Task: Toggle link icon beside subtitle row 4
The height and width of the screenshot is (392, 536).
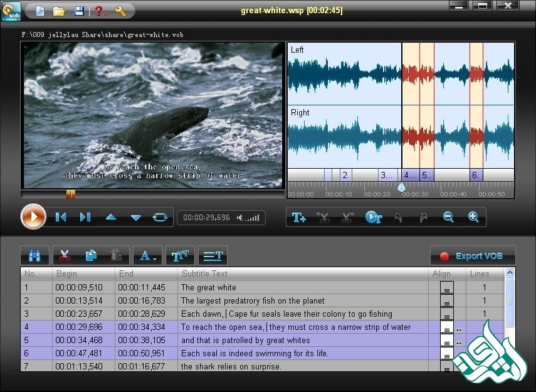Action: coord(458,329)
